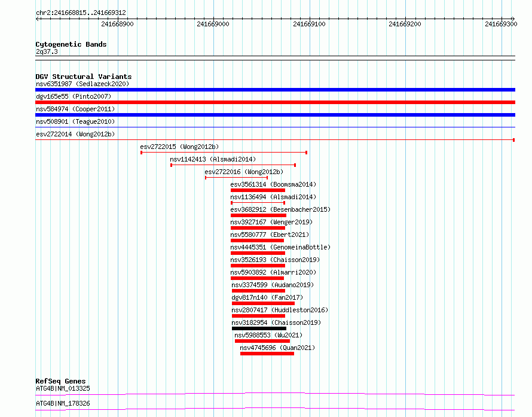This screenshot has height=417, width=532.
Task: Click the esv2722016 (Wong2012b) label
Action: click(x=244, y=172)
